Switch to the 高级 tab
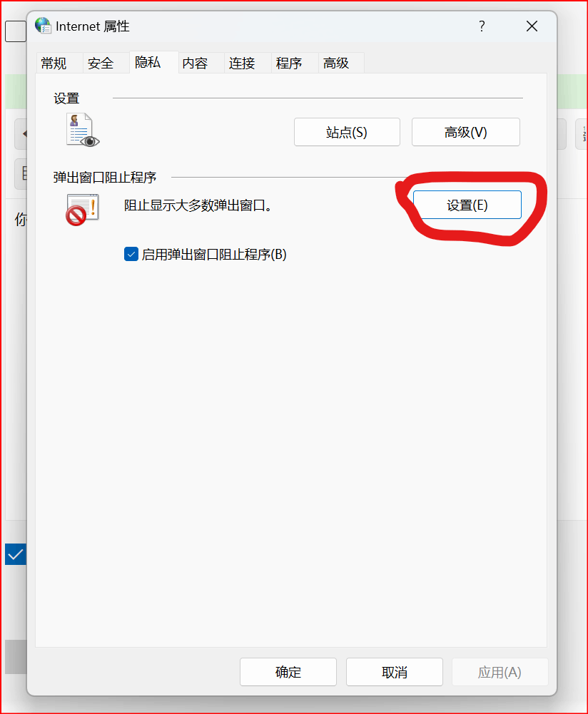Viewport: 588px width, 714px height. pos(336,63)
